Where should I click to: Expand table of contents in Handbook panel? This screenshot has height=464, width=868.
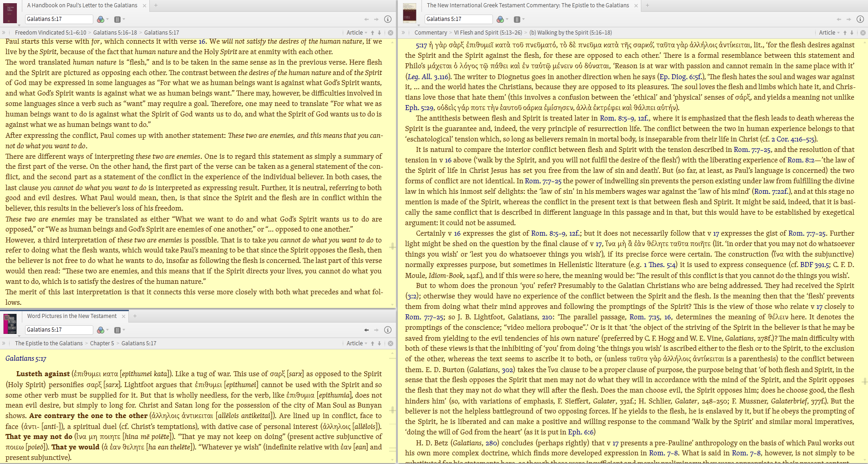[x=4, y=33]
